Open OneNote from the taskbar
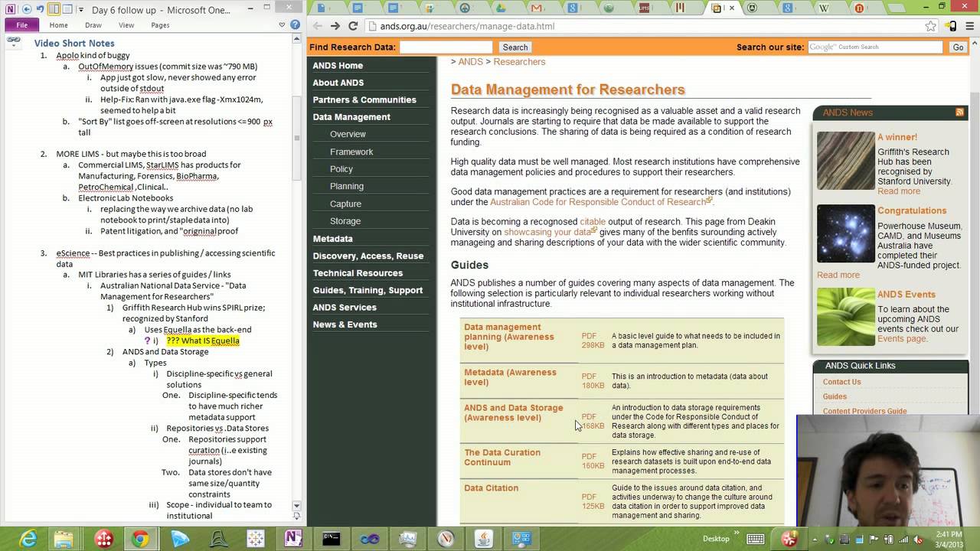Screen dimensions: 980x551 [293, 539]
